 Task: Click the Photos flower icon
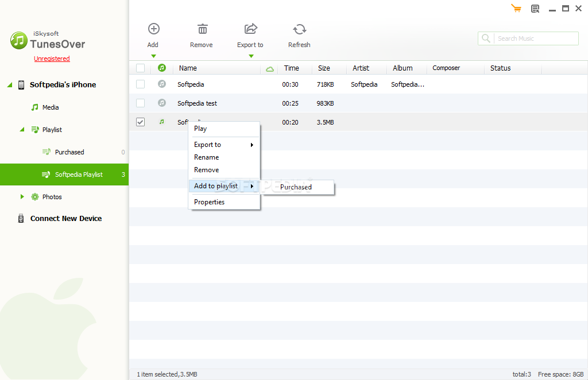35,197
